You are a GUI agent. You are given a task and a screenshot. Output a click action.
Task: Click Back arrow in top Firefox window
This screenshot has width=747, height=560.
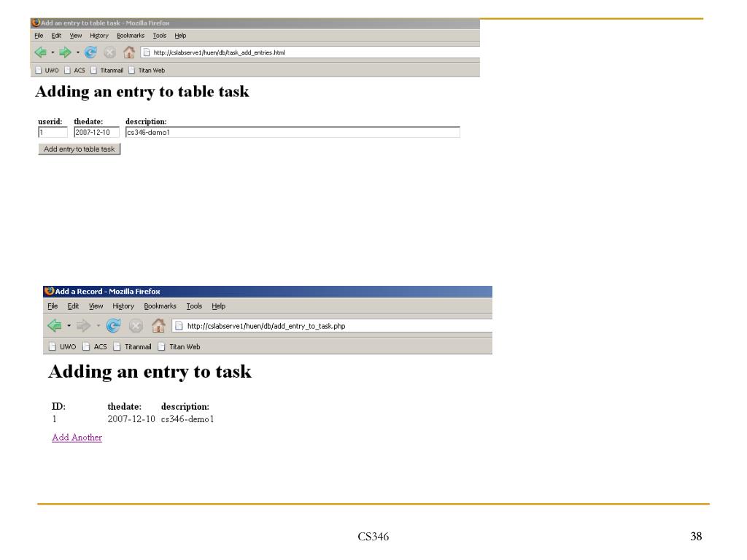(x=41, y=52)
